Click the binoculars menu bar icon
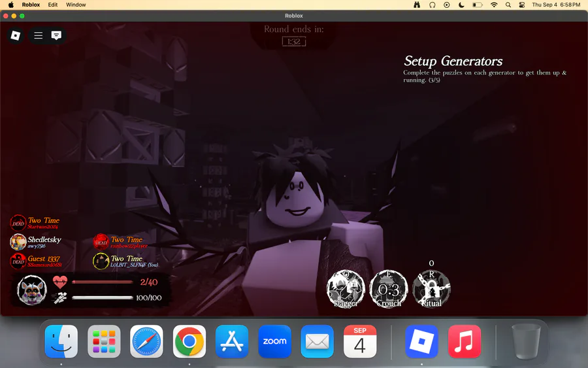This screenshot has height=368, width=588. 417,5
